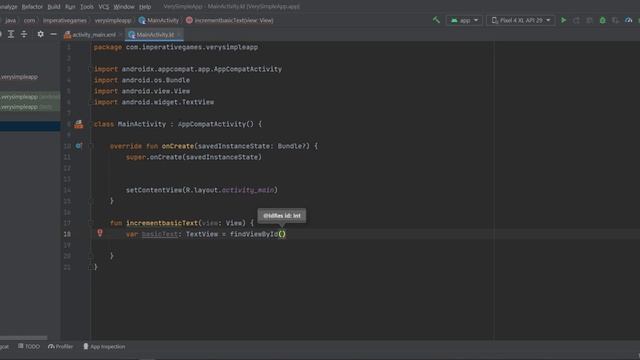Open the Pixel 4 XL API 29 device dropdown

tap(520, 20)
